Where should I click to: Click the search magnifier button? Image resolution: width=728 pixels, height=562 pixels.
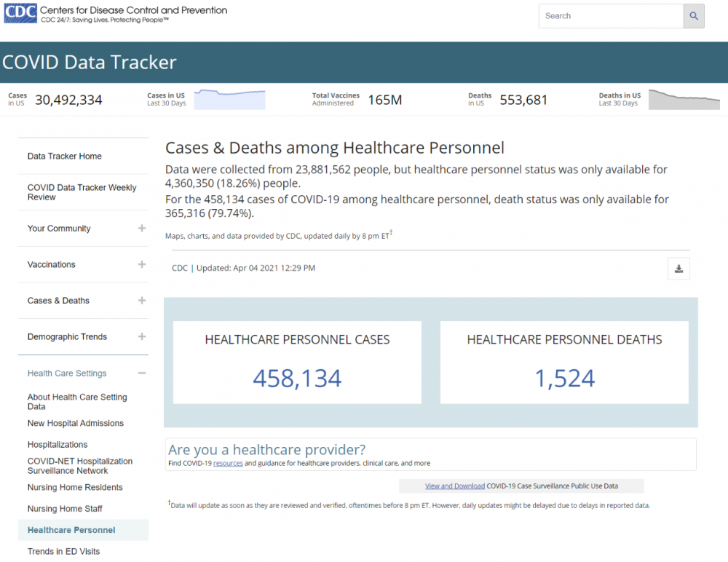click(x=694, y=16)
